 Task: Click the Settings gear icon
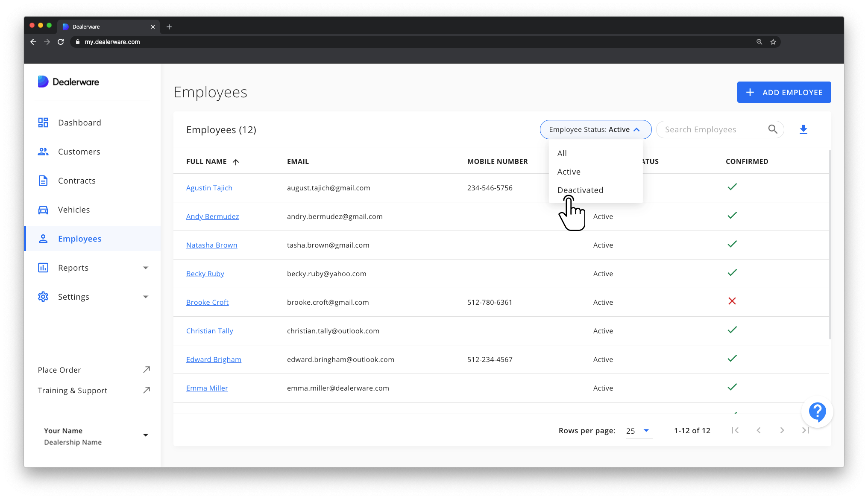pyautogui.click(x=43, y=297)
